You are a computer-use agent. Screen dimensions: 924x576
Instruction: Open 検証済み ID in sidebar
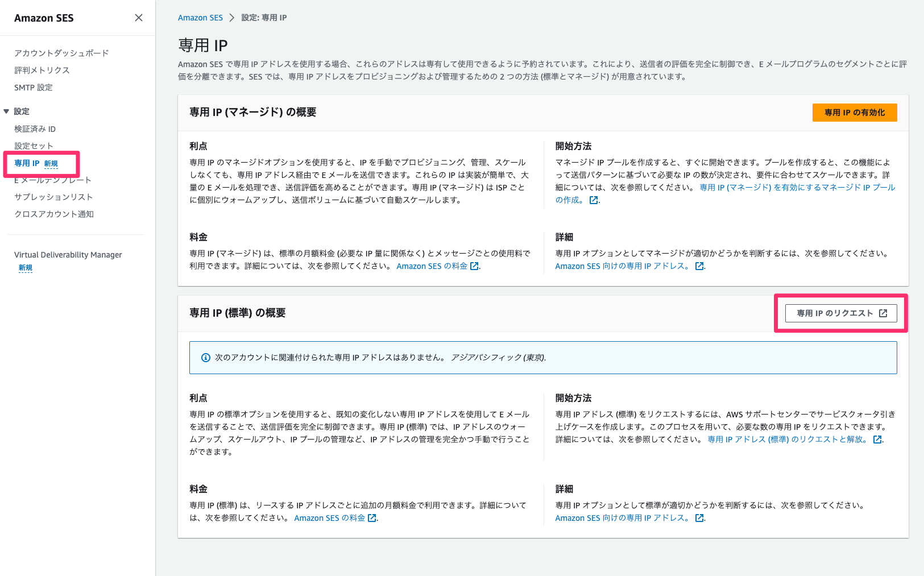pos(35,129)
